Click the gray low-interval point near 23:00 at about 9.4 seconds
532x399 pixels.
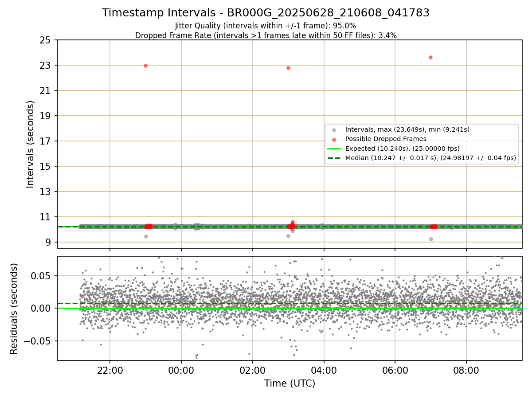pos(146,236)
